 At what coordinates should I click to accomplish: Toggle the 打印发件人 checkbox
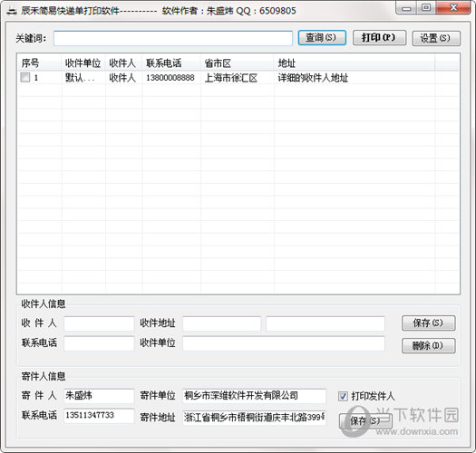pyautogui.click(x=343, y=396)
